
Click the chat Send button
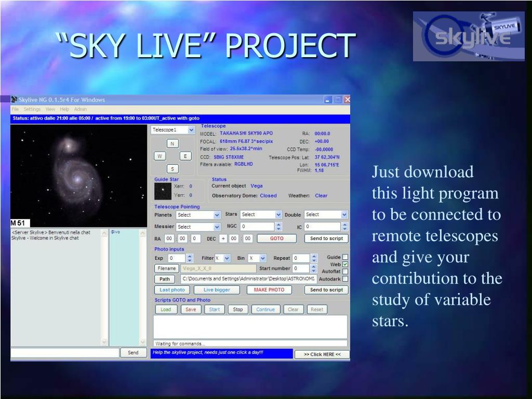coord(133,353)
